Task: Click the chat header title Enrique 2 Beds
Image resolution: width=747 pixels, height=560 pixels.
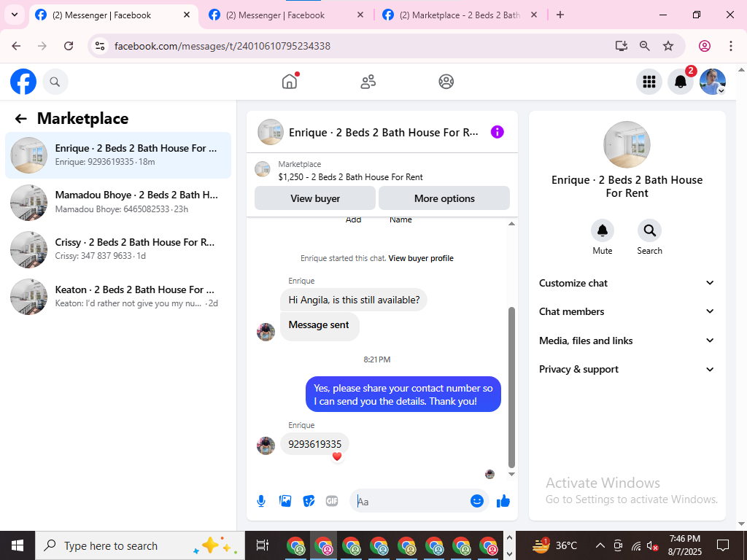Action: (x=384, y=133)
